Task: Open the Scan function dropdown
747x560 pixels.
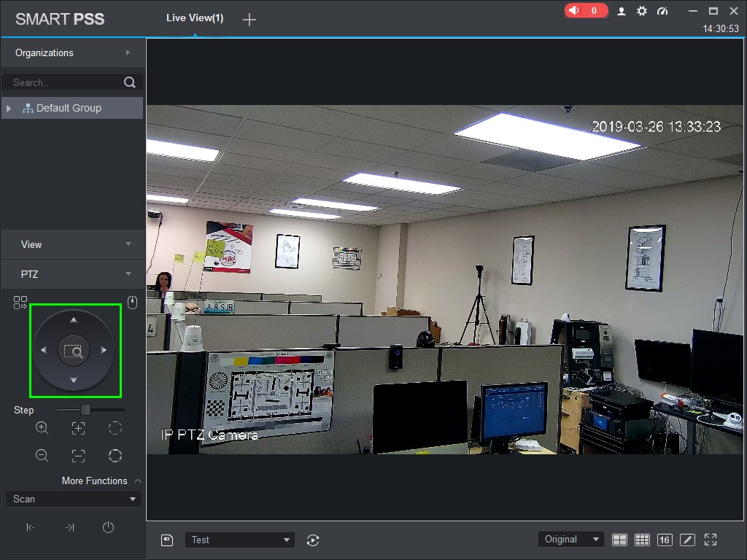Action: (x=74, y=499)
